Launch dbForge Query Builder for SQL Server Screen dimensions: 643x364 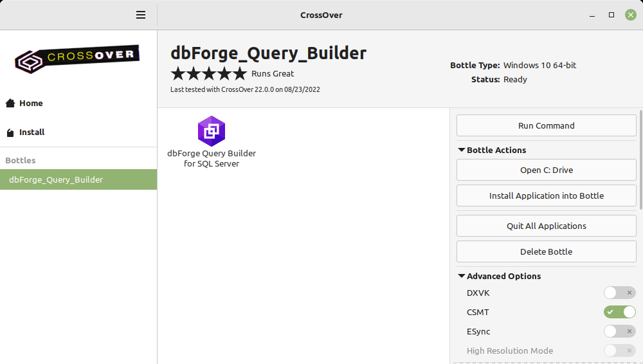(x=212, y=142)
